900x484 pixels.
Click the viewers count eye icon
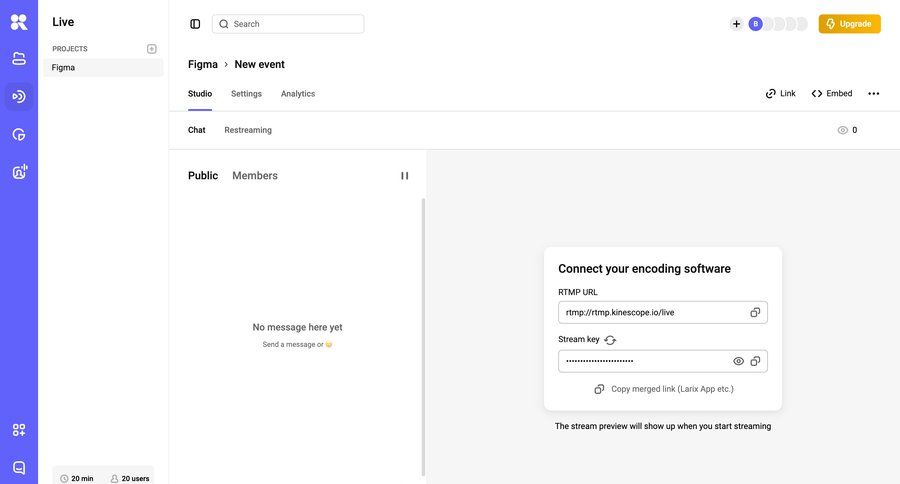(x=843, y=130)
